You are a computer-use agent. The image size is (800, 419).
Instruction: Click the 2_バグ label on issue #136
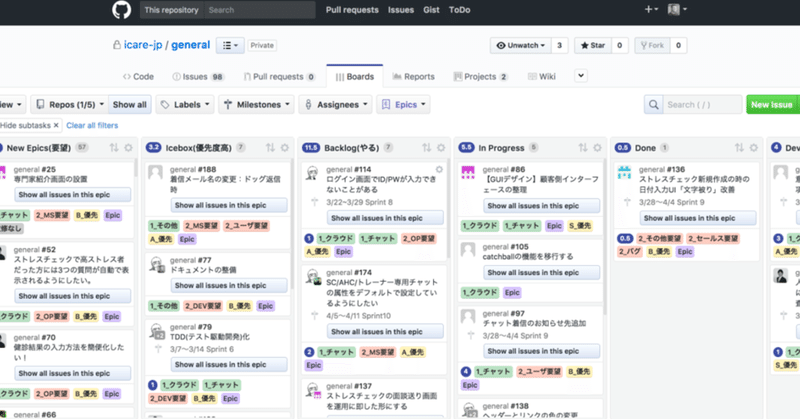(629, 252)
